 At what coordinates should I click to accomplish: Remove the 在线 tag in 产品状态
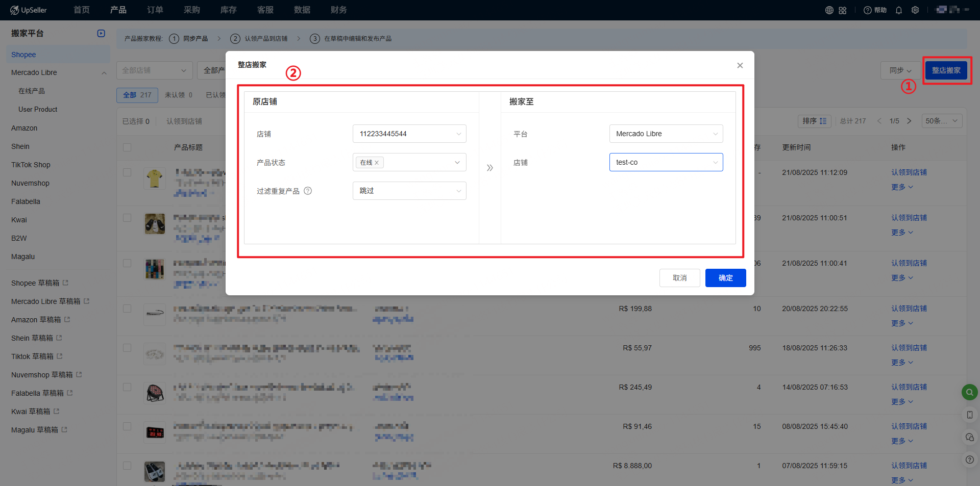(x=377, y=163)
